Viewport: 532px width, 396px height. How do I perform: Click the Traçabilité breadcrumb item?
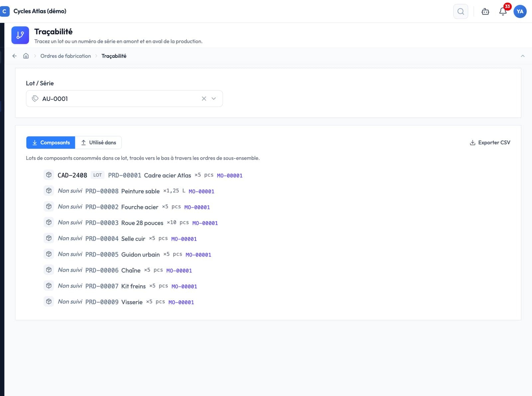114,56
